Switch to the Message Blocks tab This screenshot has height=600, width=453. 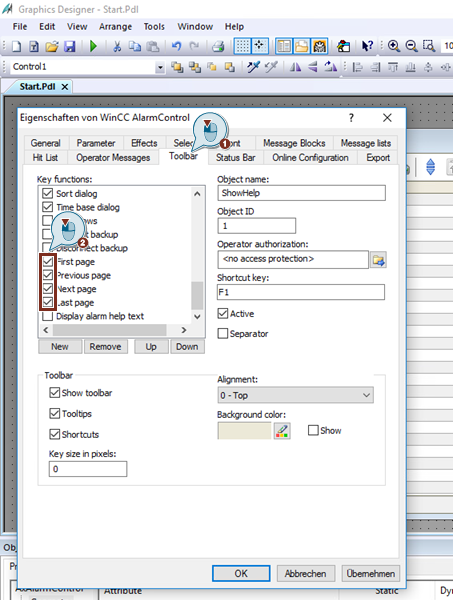pyautogui.click(x=294, y=143)
